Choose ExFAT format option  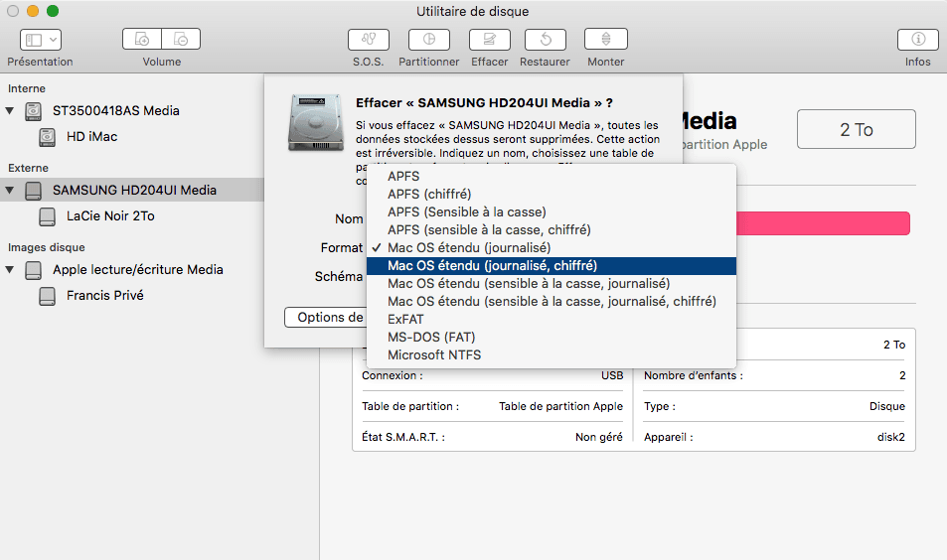click(x=551, y=320)
